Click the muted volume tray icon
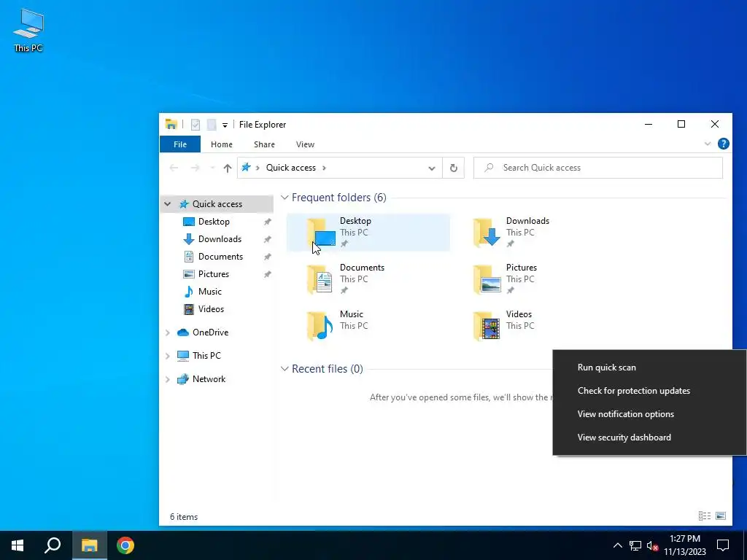Image resolution: width=747 pixels, height=560 pixels. pos(652,545)
